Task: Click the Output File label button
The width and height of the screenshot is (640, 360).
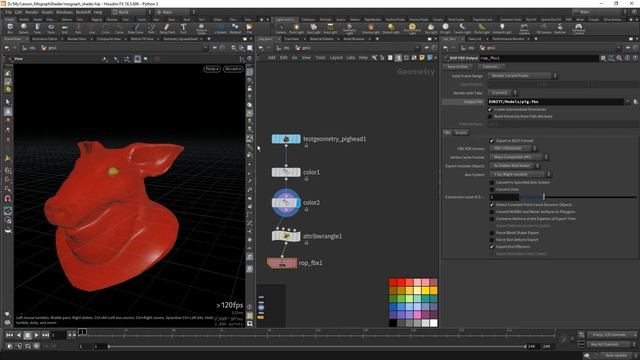Action: click(x=464, y=102)
